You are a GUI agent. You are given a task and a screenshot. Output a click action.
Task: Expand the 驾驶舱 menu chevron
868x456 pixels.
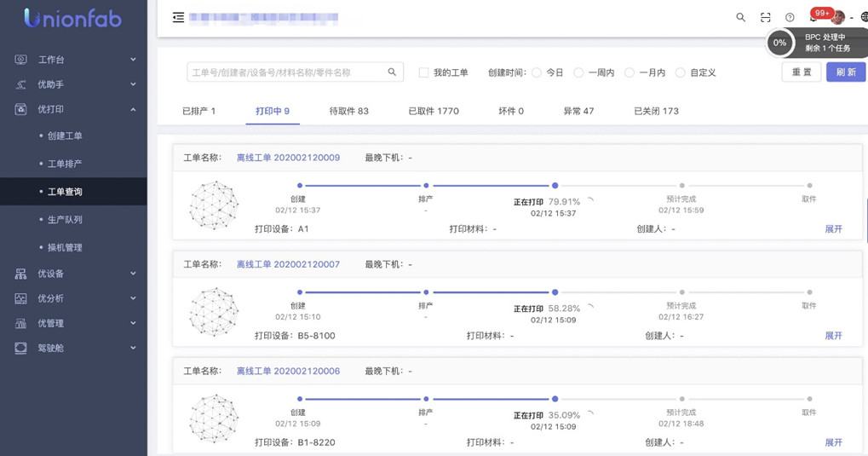coord(133,348)
